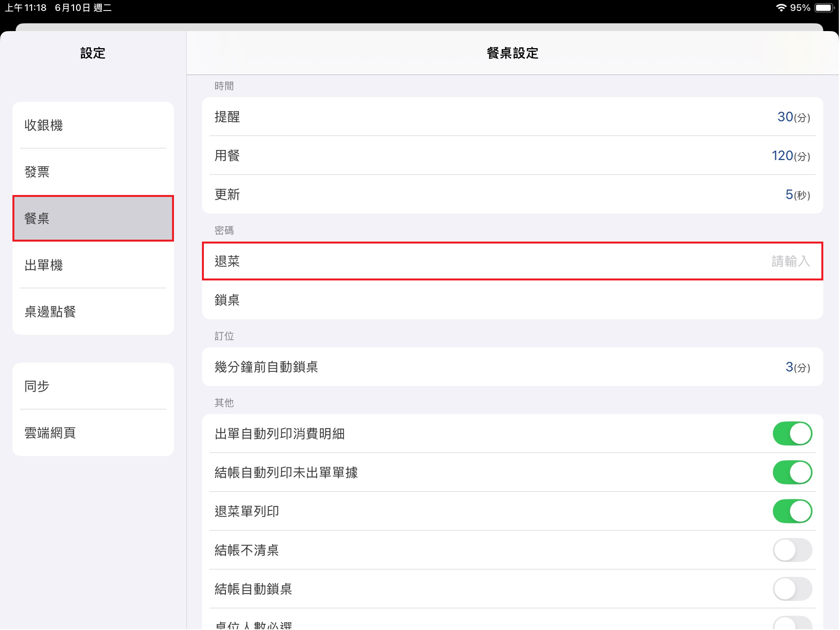Screen dimensions: 840x630
Task: Enable 結帳自動鎖桌 switch
Action: point(792,589)
